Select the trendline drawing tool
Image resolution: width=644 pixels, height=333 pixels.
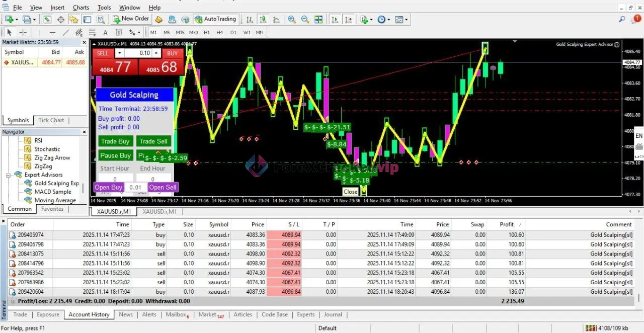click(65, 32)
